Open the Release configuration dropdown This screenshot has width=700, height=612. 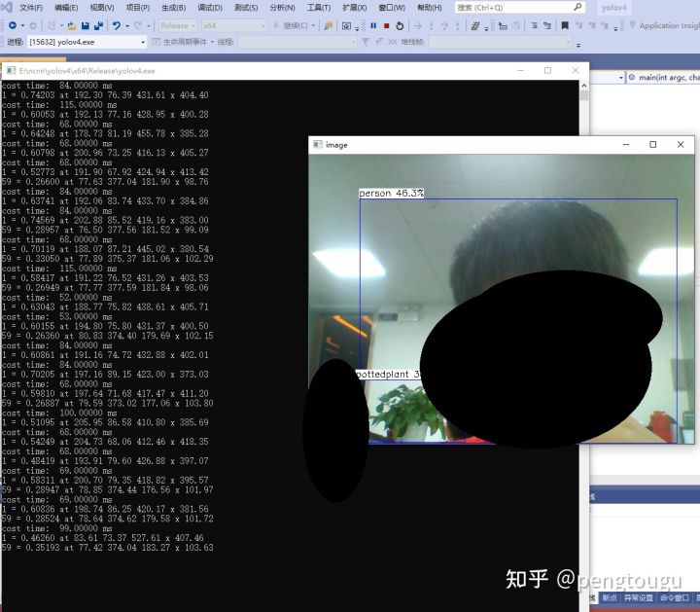178,26
